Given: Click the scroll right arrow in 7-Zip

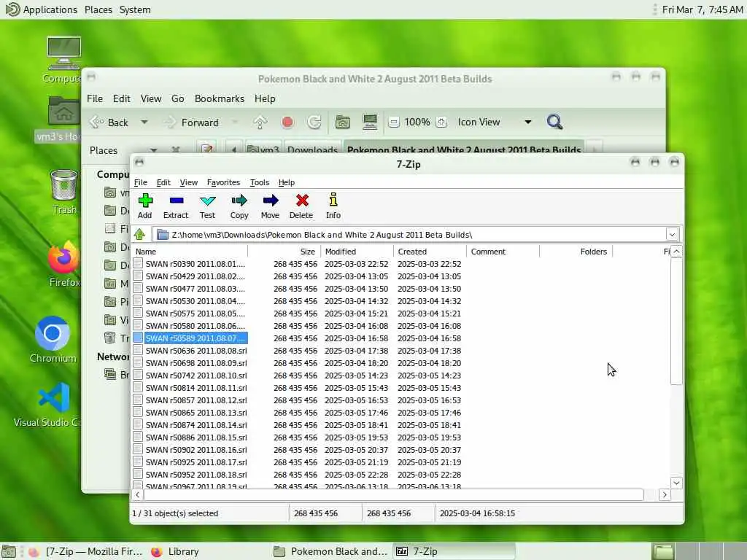Looking at the screenshot, I should 665,495.
